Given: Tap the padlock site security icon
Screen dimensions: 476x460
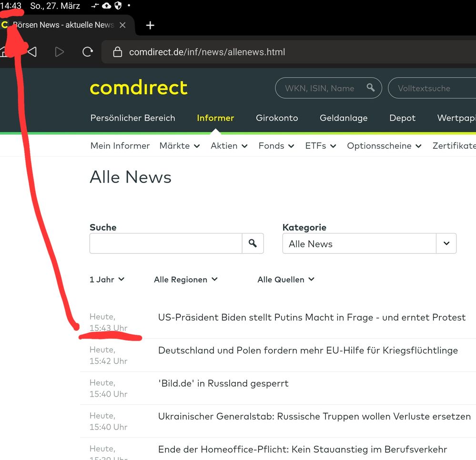Looking at the screenshot, I should [x=118, y=52].
